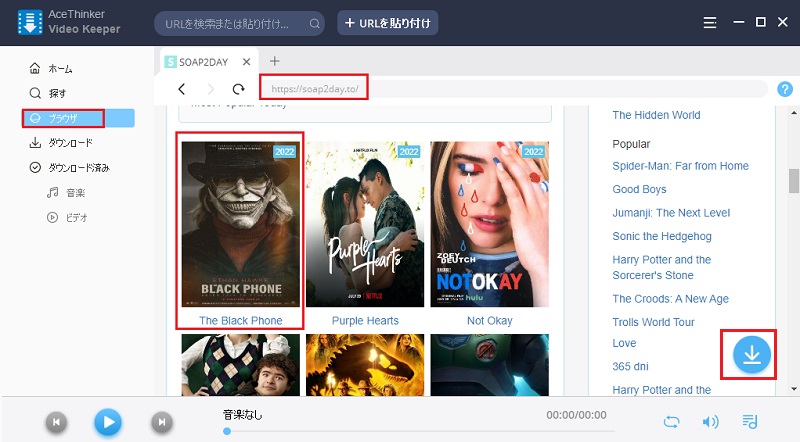Open Harry Potter and the Sorcerer's Stone link

[662, 267]
